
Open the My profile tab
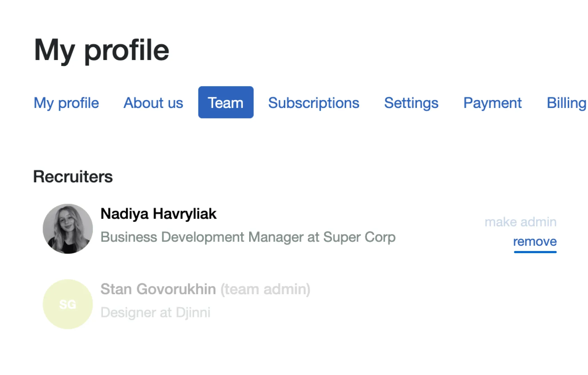tap(66, 103)
